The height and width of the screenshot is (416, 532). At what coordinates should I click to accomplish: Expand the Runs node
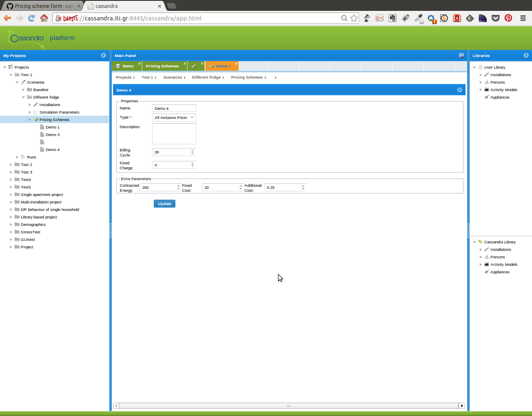17,157
